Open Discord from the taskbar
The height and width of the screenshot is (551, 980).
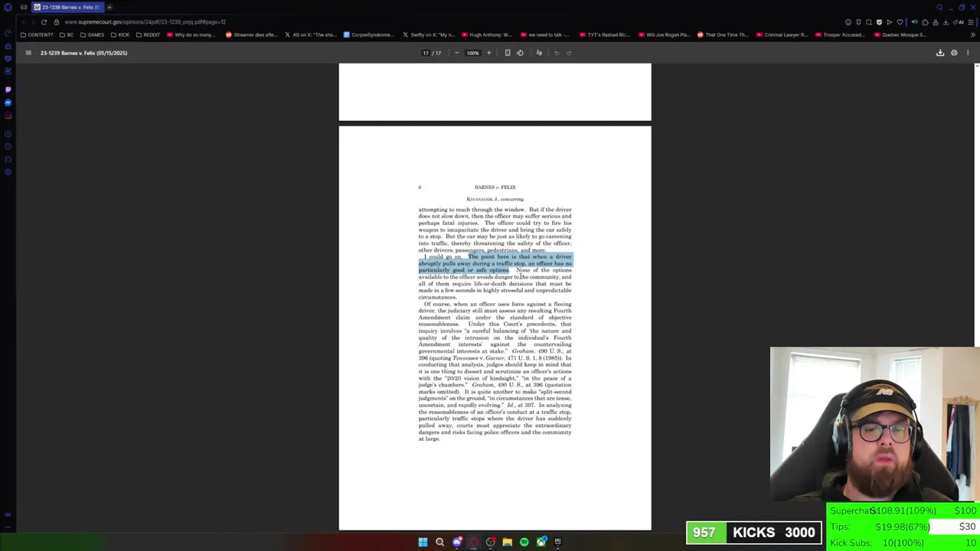(x=457, y=542)
